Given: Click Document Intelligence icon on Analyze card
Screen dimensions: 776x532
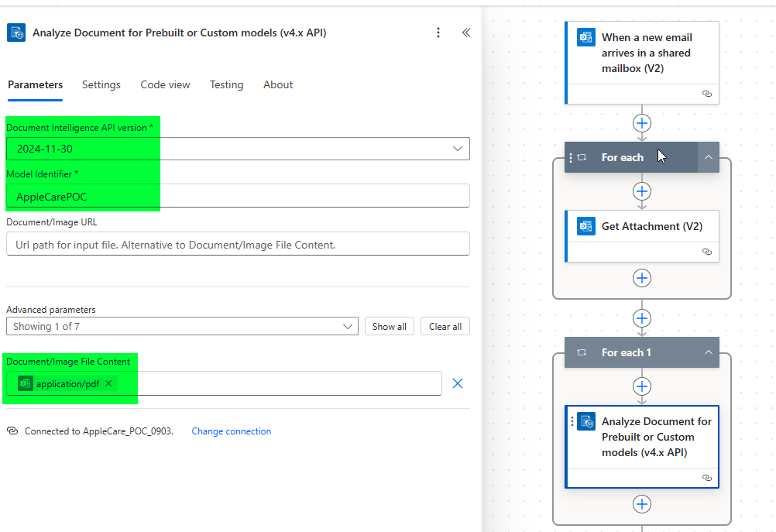Looking at the screenshot, I should [586, 421].
